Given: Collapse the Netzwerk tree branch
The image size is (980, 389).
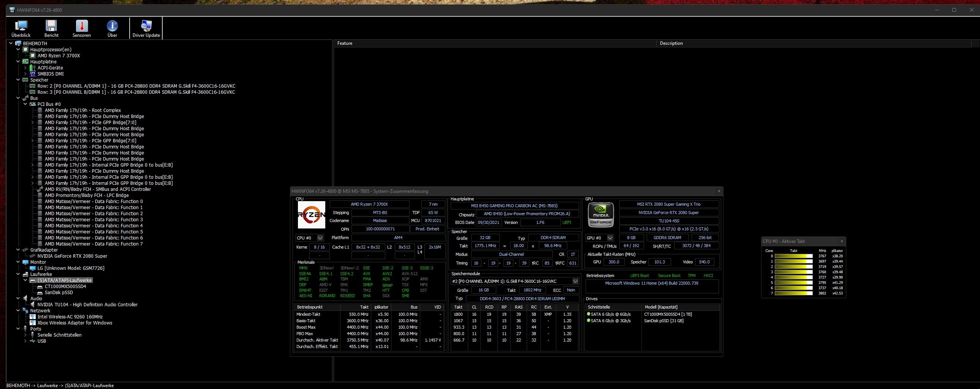Looking at the screenshot, I should coord(18,311).
